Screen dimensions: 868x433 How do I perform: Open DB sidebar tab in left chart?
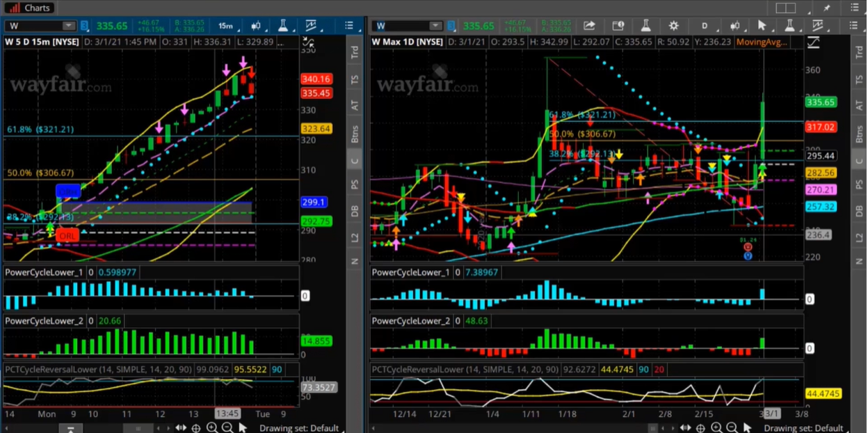(355, 212)
